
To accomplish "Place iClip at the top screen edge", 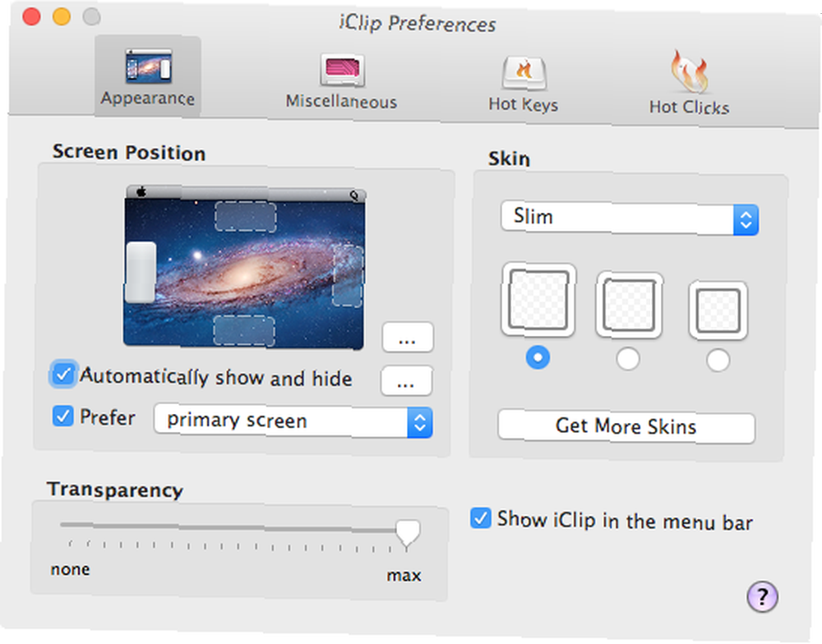I will point(245,216).
